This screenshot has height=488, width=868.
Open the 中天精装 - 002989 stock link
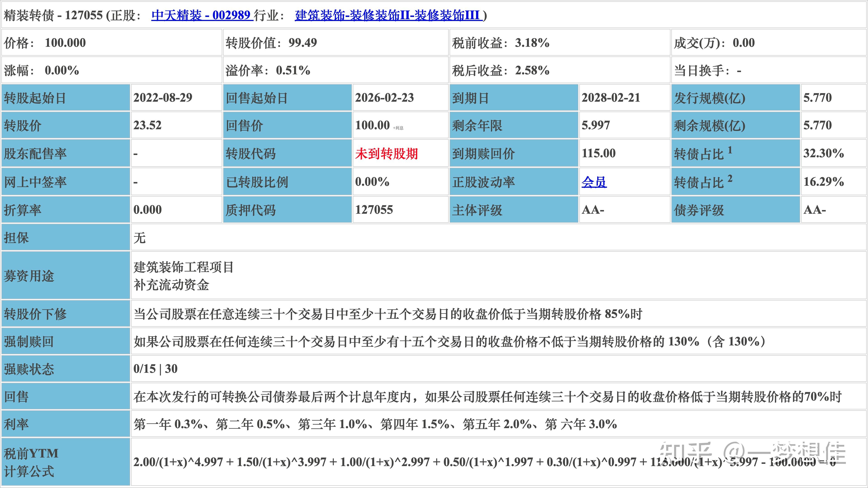tap(202, 15)
